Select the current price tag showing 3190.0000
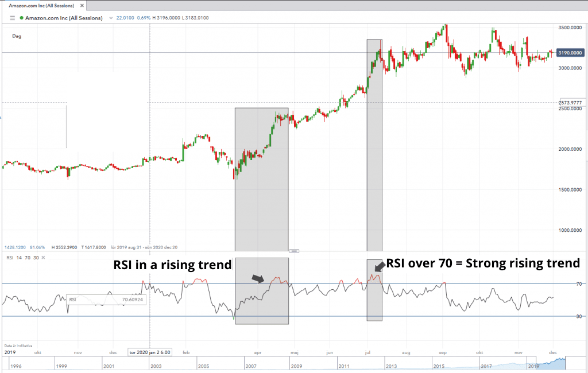Image resolution: width=588 pixels, height=373 pixels. 569,53
